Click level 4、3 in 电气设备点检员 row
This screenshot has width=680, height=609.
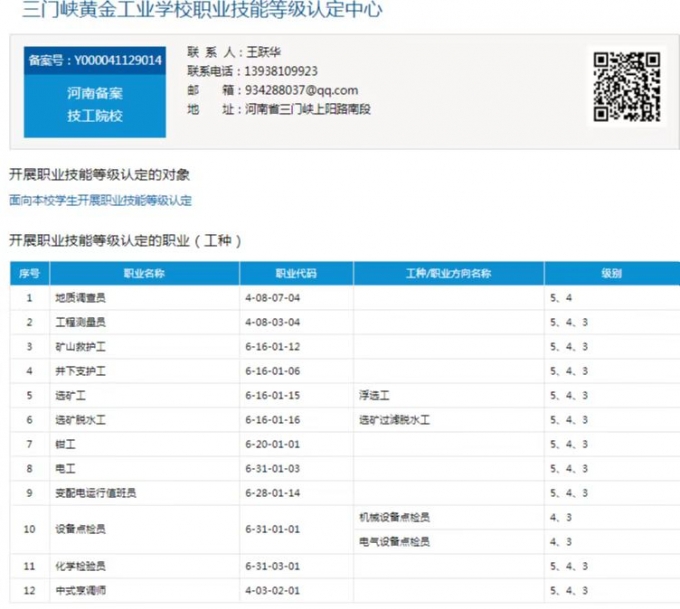pos(561,541)
